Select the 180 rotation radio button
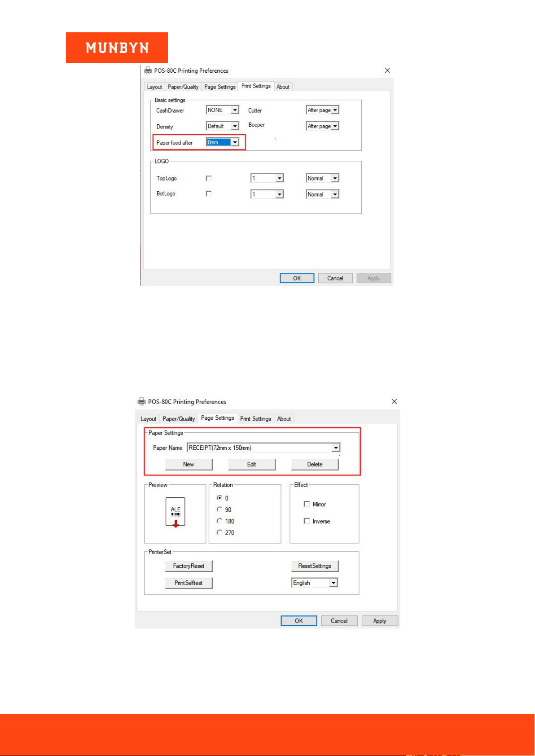The width and height of the screenshot is (535, 756). 219,521
